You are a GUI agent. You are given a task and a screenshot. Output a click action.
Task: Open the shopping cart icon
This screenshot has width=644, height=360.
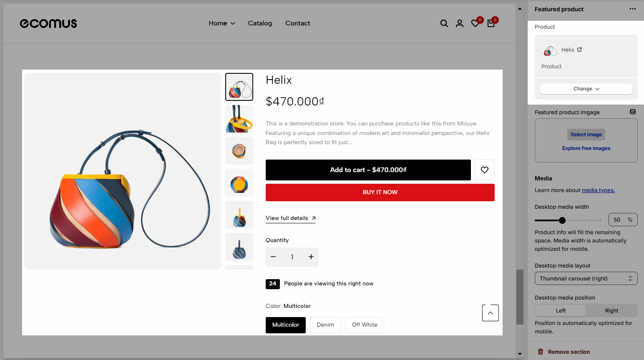pos(491,24)
